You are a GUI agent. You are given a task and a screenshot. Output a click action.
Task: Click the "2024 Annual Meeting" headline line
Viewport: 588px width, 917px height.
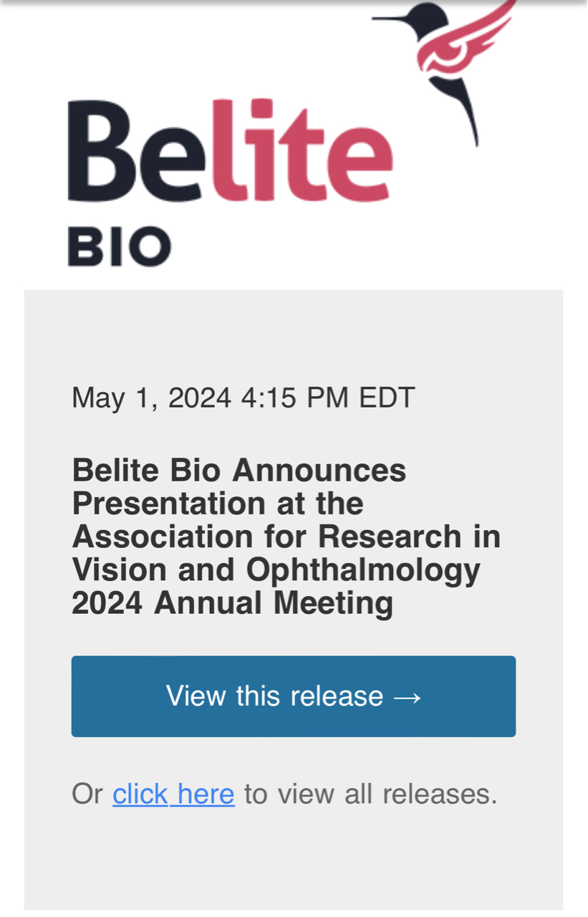pyautogui.click(x=233, y=602)
